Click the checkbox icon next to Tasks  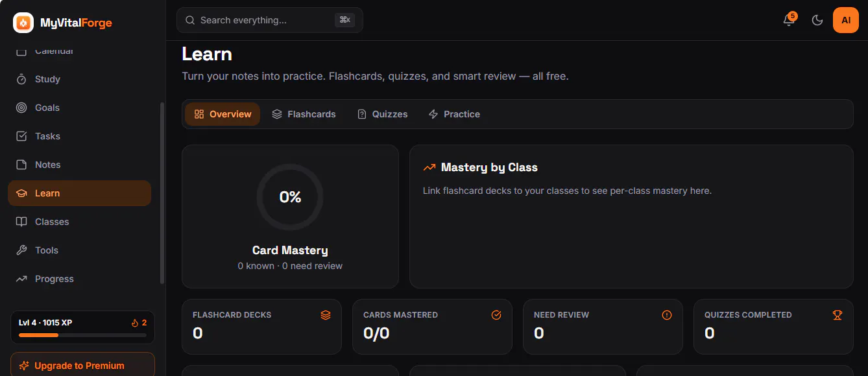tap(21, 136)
